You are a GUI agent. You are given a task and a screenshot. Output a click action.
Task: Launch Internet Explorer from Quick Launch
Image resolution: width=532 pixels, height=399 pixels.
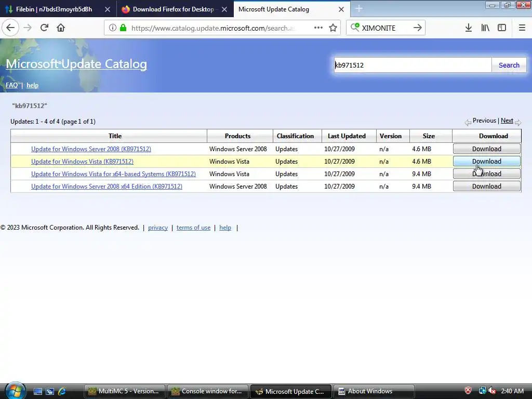click(62, 392)
